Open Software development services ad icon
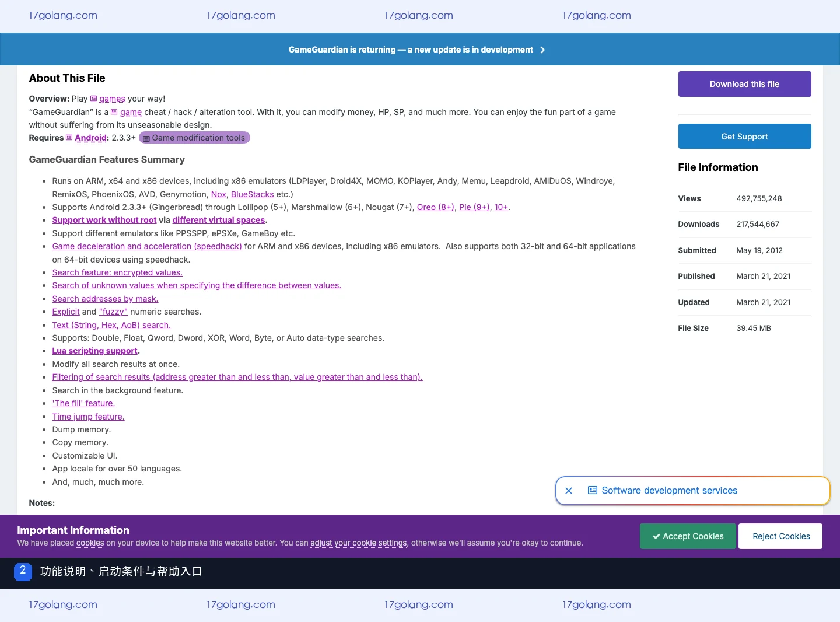The image size is (840, 622). tap(593, 490)
